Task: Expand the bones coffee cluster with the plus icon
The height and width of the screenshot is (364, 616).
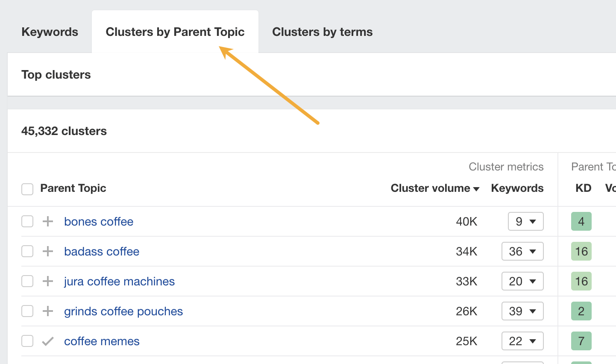Action: pyautogui.click(x=47, y=221)
